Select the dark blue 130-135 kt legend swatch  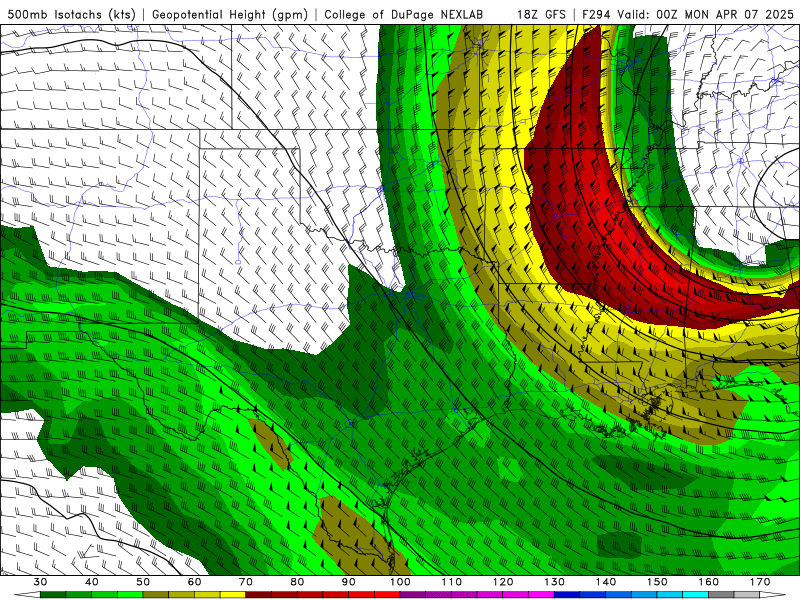tap(567, 595)
